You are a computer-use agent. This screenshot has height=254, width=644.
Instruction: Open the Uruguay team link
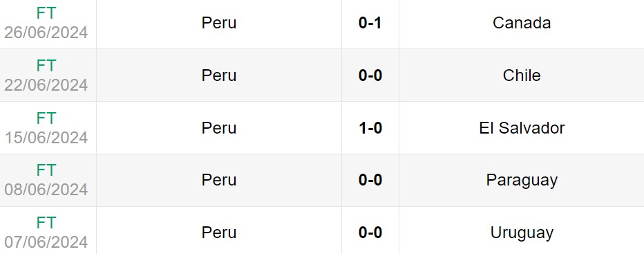522,233
